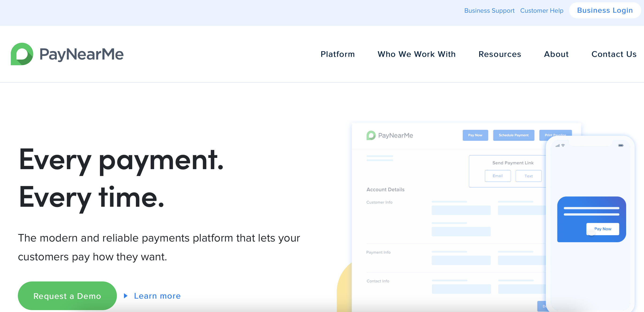
Task: Click the Schedule Payment button
Action: [514, 135]
